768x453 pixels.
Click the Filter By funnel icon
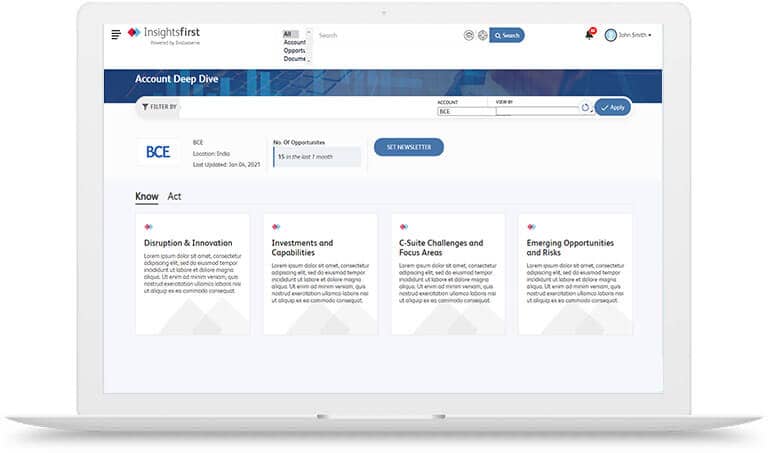[x=145, y=107]
